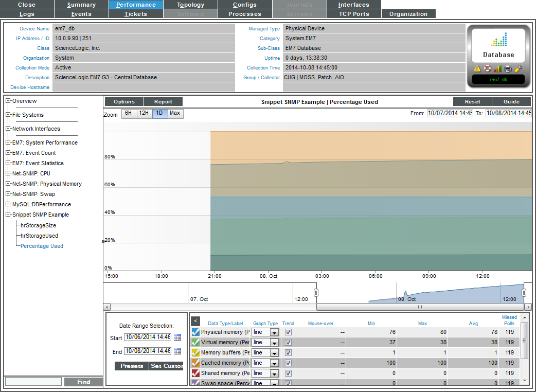The image size is (536, 392).
Task: Click the colored signal bars icon
Action: tap(497, 68)
